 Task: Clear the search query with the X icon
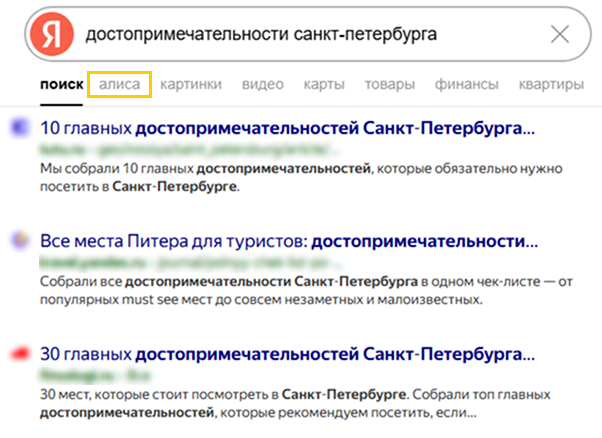(560, 34)
